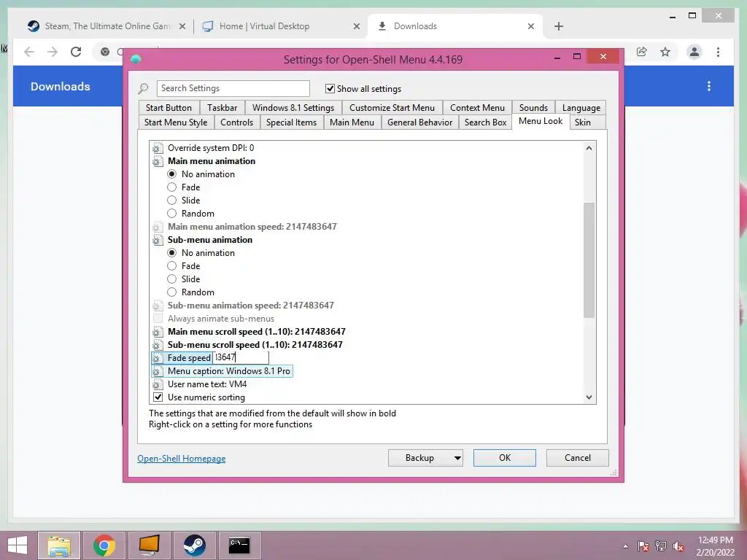Click the network tray icon
The width and height of the screenshot is (747, 560).
tap(661, 546)
